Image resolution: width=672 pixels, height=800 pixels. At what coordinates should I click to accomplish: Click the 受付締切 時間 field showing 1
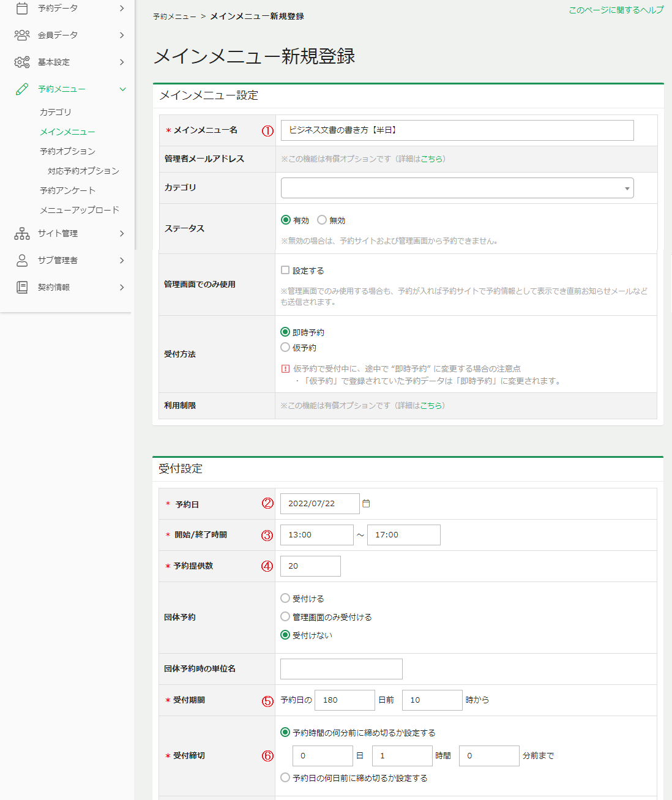pos(402,755)
